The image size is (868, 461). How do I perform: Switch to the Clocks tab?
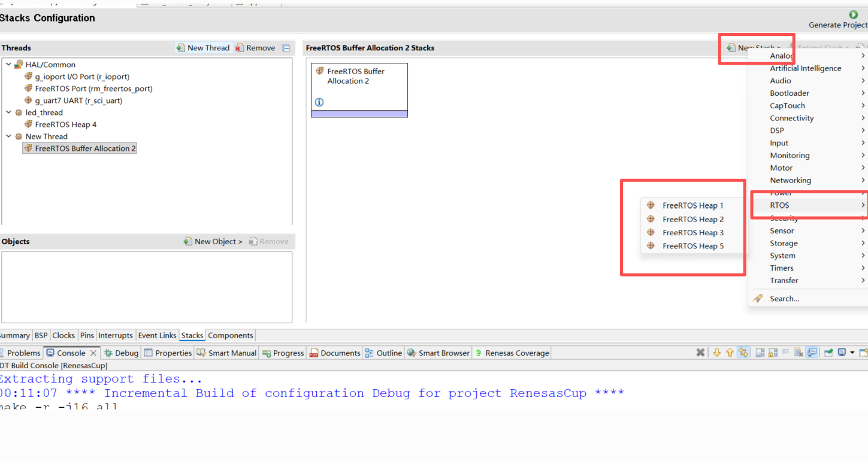(x=63, y=335)
